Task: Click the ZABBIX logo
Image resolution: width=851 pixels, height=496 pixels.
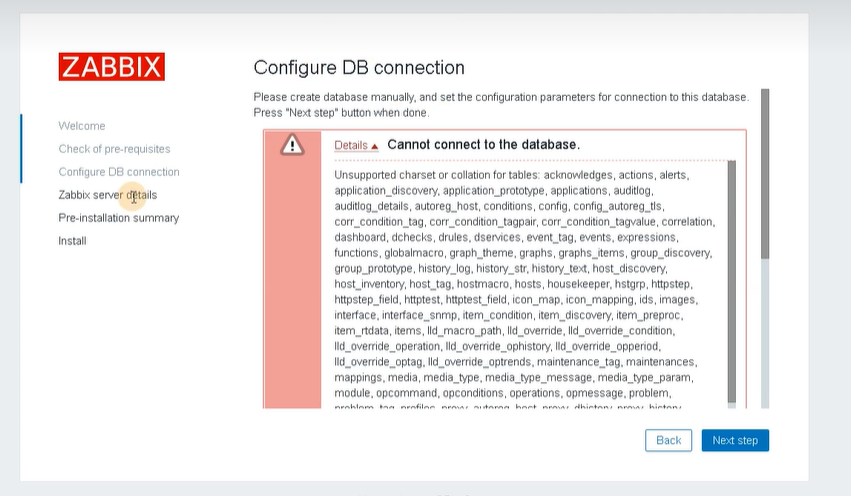Action: point(111,67)
